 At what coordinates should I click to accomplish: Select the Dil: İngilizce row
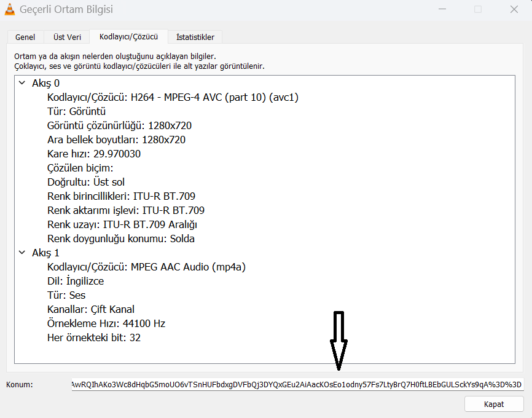point(76,281)
